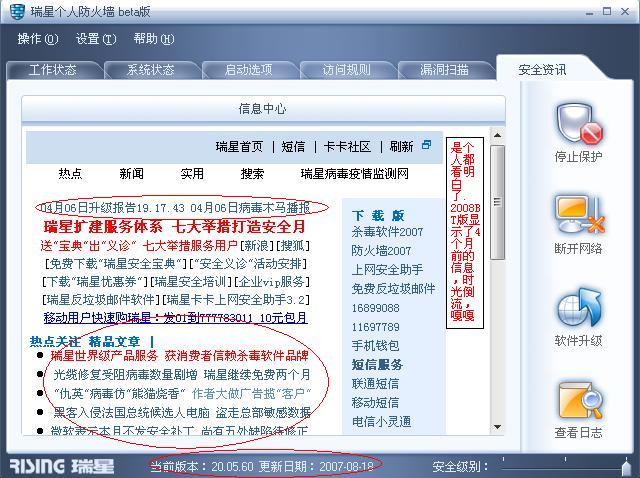Click the 刷新 refresh link
Image resolution: width=640 pixels, height=478 pixels.
(401, 147)
